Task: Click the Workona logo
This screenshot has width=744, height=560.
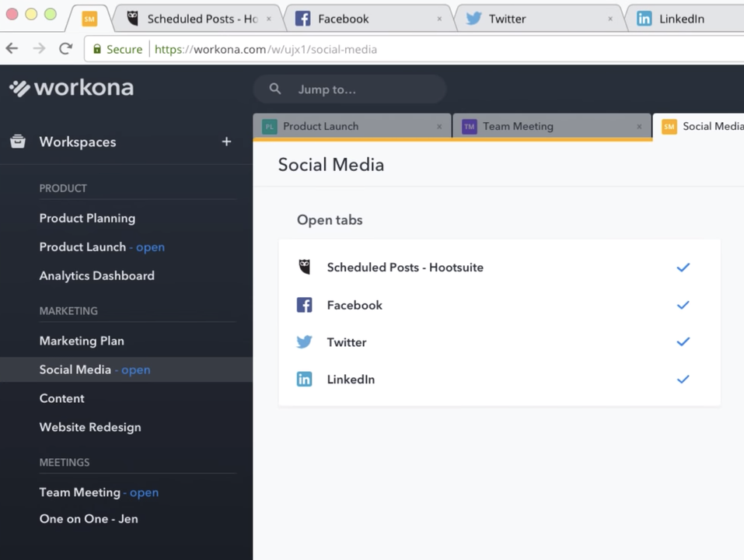Action: [72, 88]
